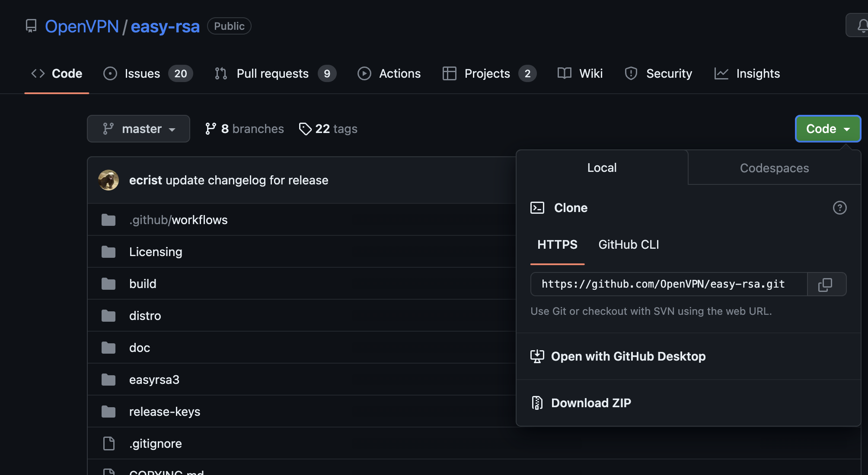Switch to the GitHub CLI clone tab
The height and width of the screenshot is (475, 868).
pos(629,245)
